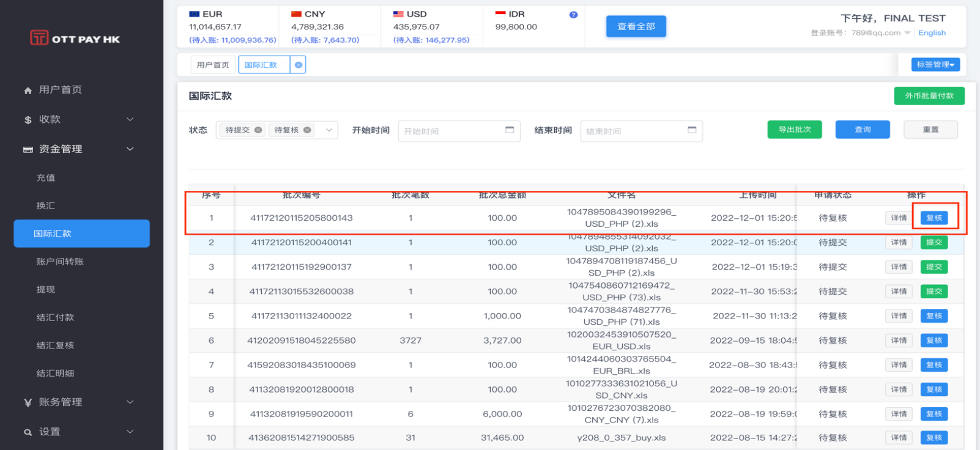Screen dimensions: 980x450
Task: Open the login account dropdown arrow
Action: pyautogui.click(x=907, y=33)
